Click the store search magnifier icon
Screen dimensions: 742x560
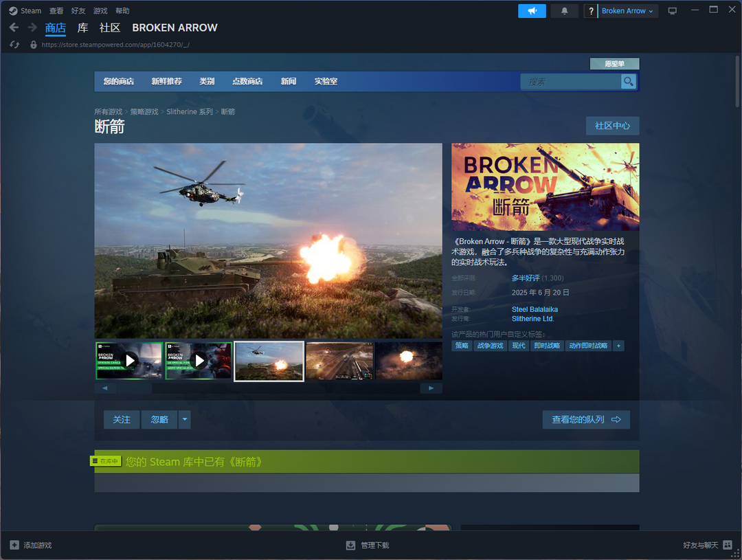click(x=629, y=82)
